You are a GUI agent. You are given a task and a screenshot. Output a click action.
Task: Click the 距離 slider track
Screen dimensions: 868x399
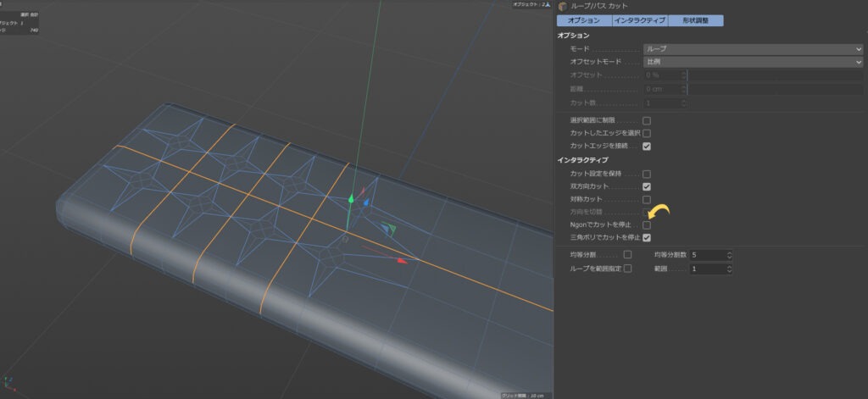[x=775, y=89]
